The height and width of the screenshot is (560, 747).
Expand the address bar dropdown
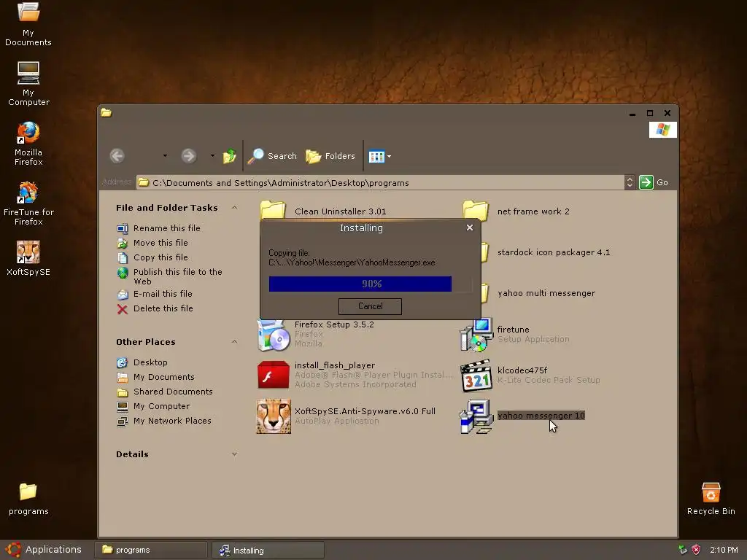630,182
